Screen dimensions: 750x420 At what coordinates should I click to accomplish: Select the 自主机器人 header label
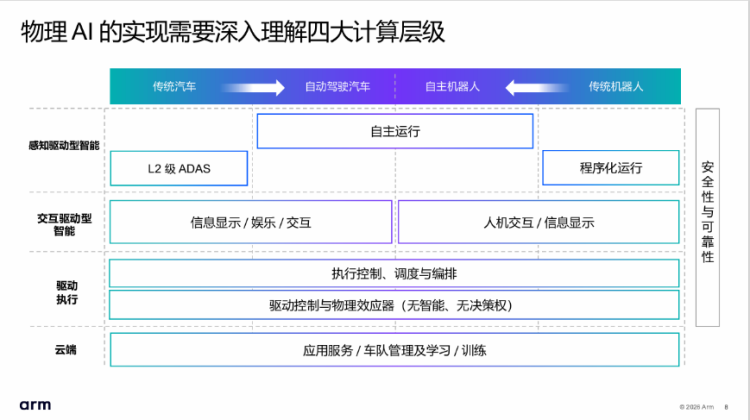point(452,87)
